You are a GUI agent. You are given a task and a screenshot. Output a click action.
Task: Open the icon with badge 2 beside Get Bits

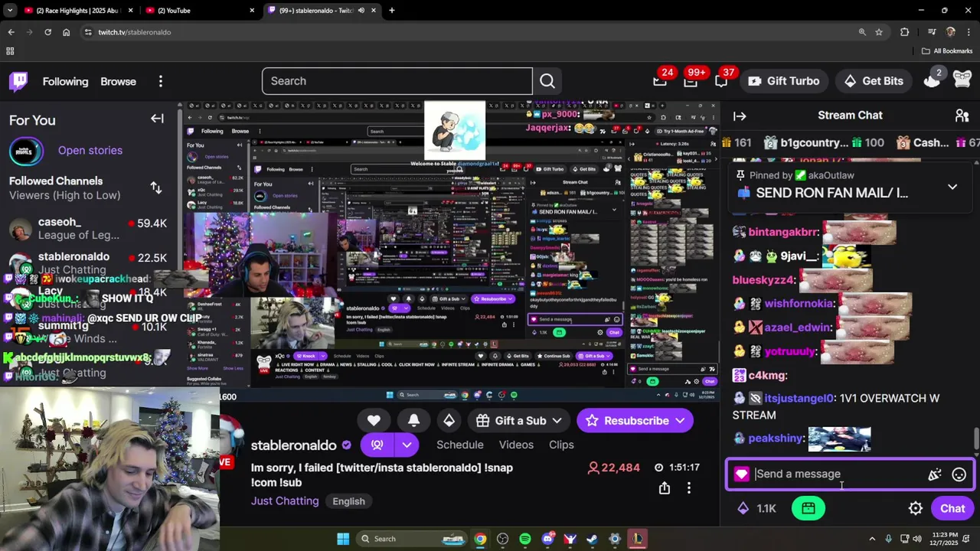tap(932, 80)
